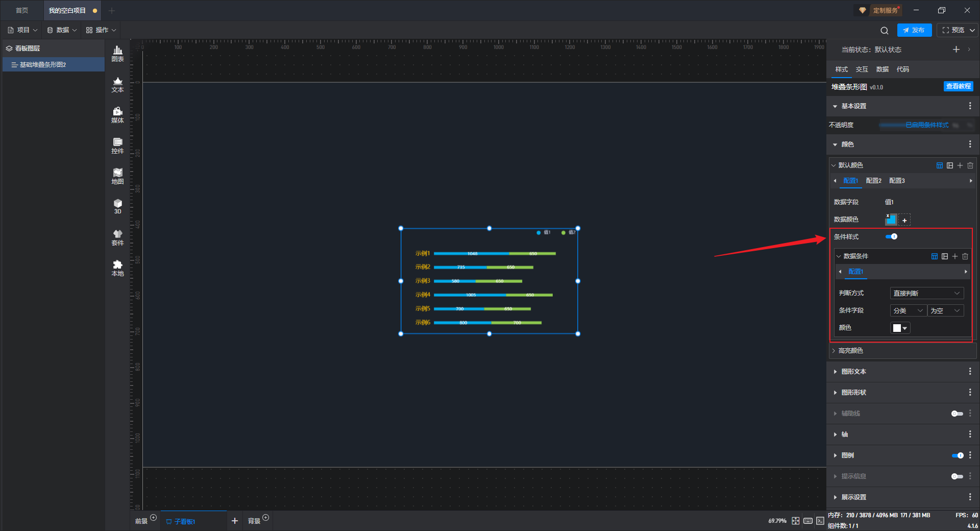Image resolution: width=980 pixels, height=531 pixels.
Task: Turn off the 图例 legend toggle
Action: (958, 455)
